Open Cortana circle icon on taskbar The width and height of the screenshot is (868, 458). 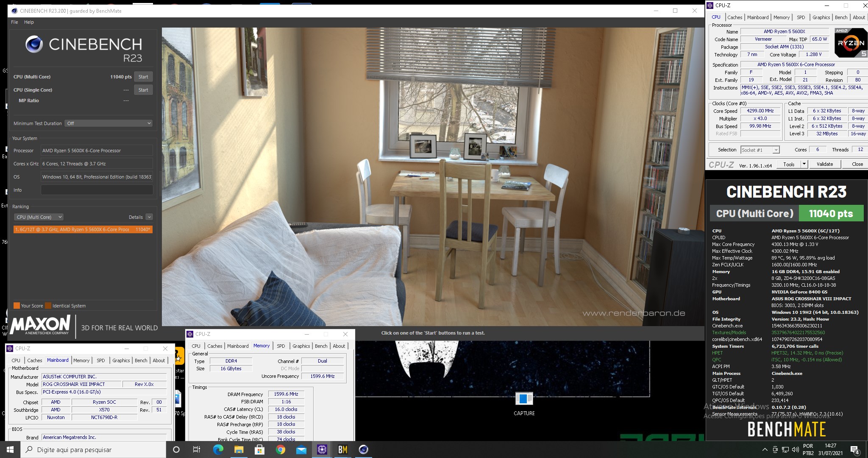176,450
